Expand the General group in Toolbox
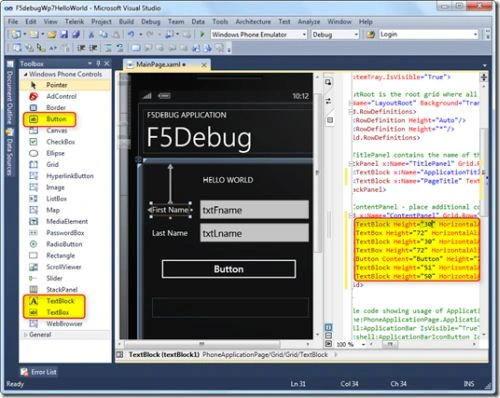 pos(25,335)
